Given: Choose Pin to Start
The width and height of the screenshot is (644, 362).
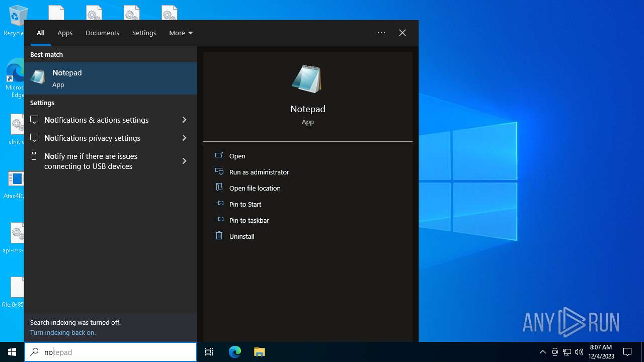Looking at the screenshot, I should pyautogui.click(x=245, y=204).
